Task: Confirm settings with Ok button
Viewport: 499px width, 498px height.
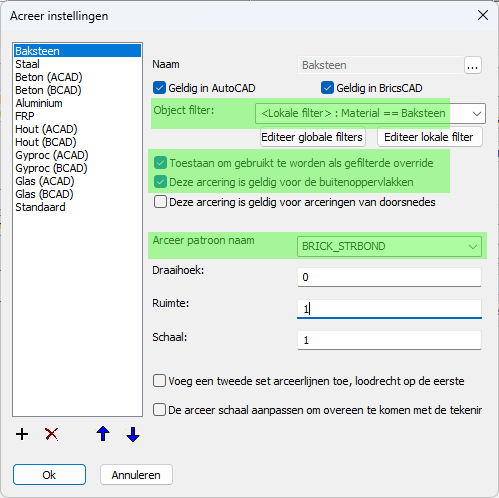Action: 49,475
